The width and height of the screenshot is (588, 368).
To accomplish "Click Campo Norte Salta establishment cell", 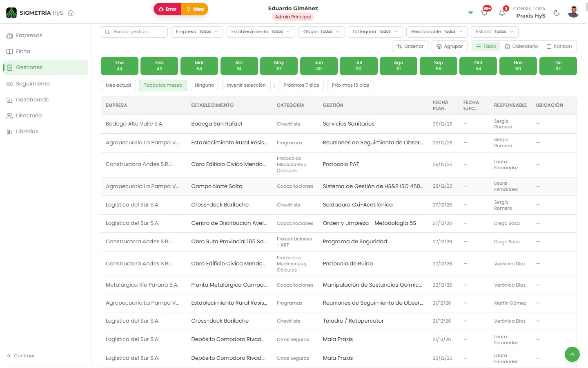I will (x=217, y=186).
